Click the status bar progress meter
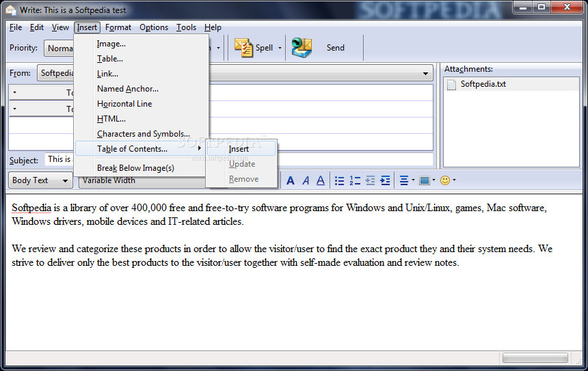The height and width of the screenshot is (371, 588). [535, 358]
